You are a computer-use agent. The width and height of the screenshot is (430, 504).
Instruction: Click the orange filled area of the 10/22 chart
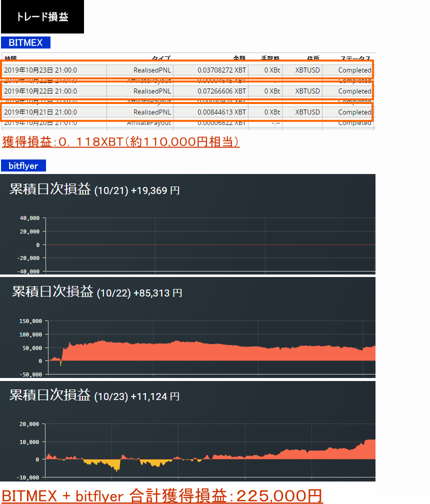coord(200,352)
